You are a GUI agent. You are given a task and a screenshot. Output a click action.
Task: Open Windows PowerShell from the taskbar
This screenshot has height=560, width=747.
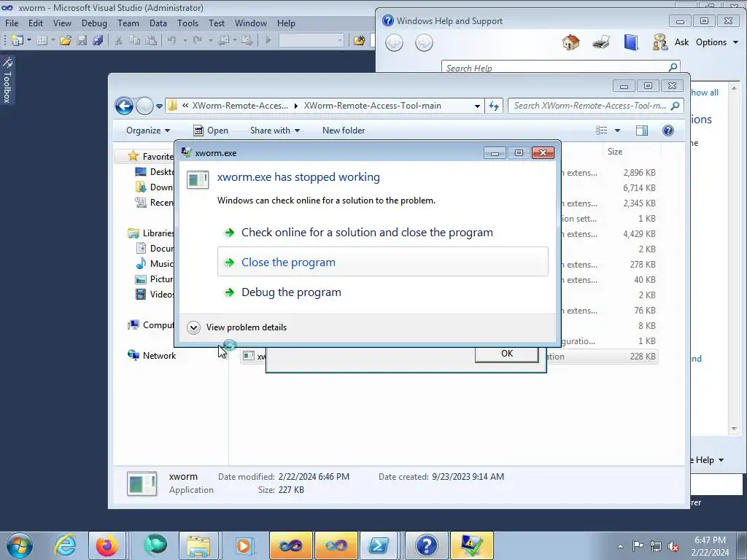coord(379,545)
